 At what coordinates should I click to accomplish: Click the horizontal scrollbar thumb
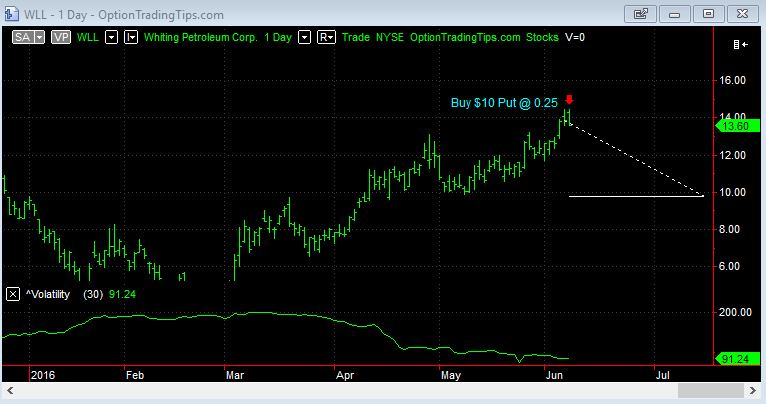click(711, 390)
